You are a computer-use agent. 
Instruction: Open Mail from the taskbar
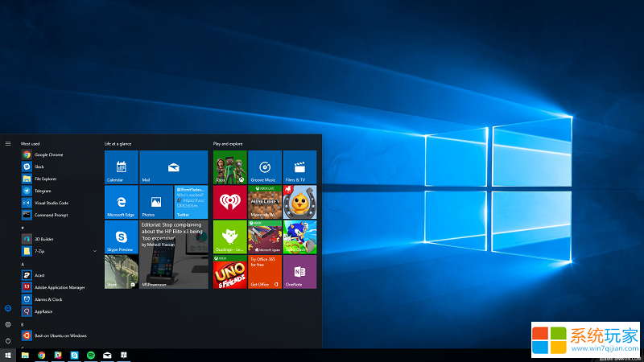point(107,355)
